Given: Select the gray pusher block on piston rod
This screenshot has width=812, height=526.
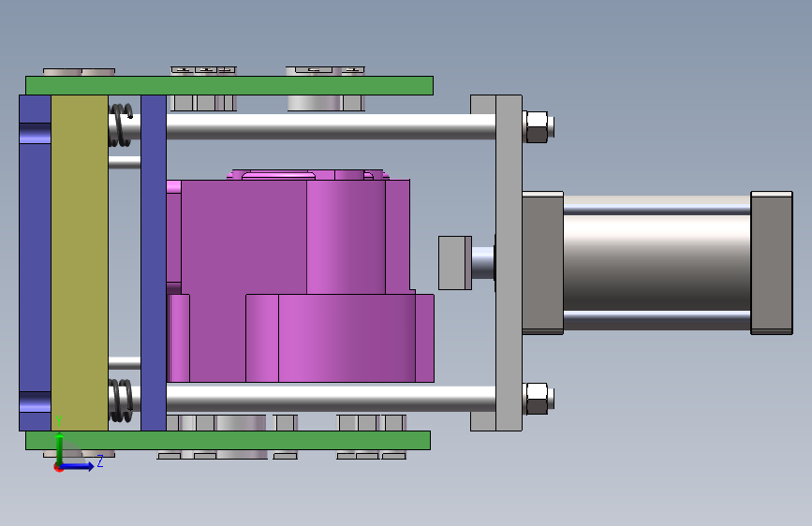Looking at the screenshot, I should [x=454, y=262].
